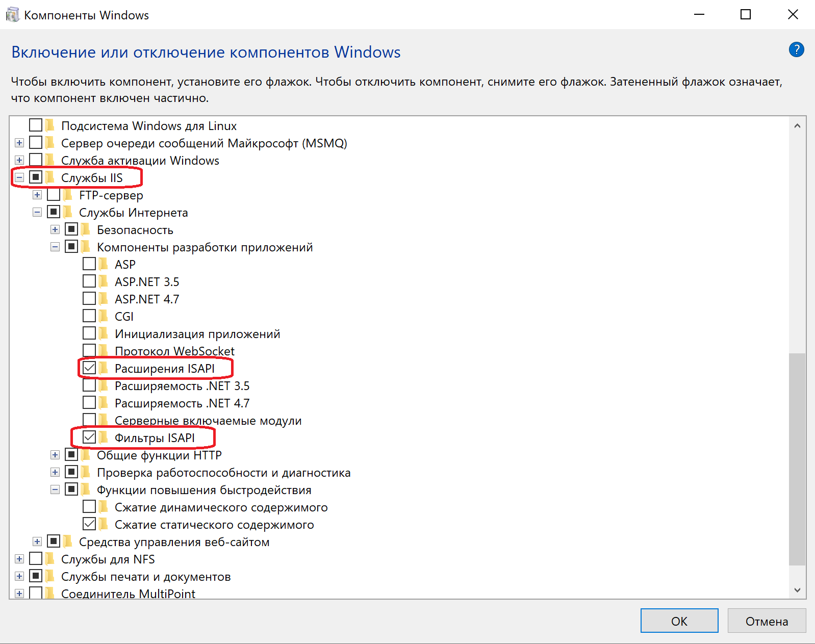The width and height of the screenshot is (815, 644).
Task: Select the Соединитель MultiPoint label
Action: click(128, 594)
